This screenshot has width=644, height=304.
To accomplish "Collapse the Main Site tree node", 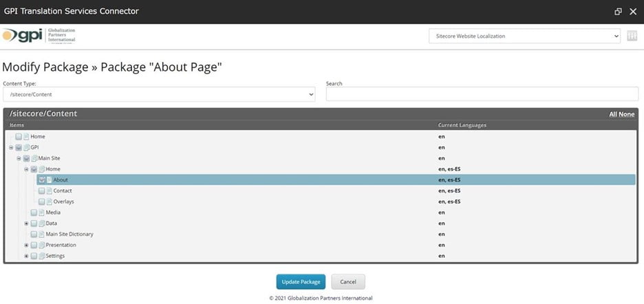I will [x=19, y=158].
